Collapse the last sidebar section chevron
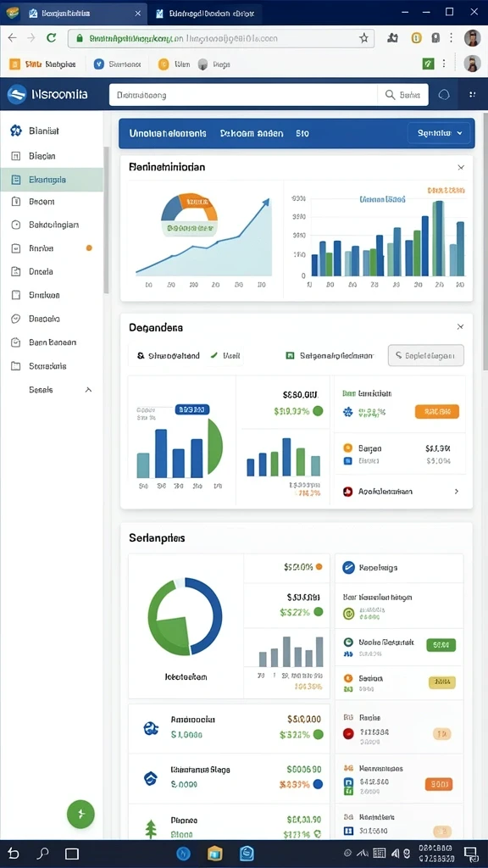The height and width of the screenshot is (868, 488). [x=88, y=390]
